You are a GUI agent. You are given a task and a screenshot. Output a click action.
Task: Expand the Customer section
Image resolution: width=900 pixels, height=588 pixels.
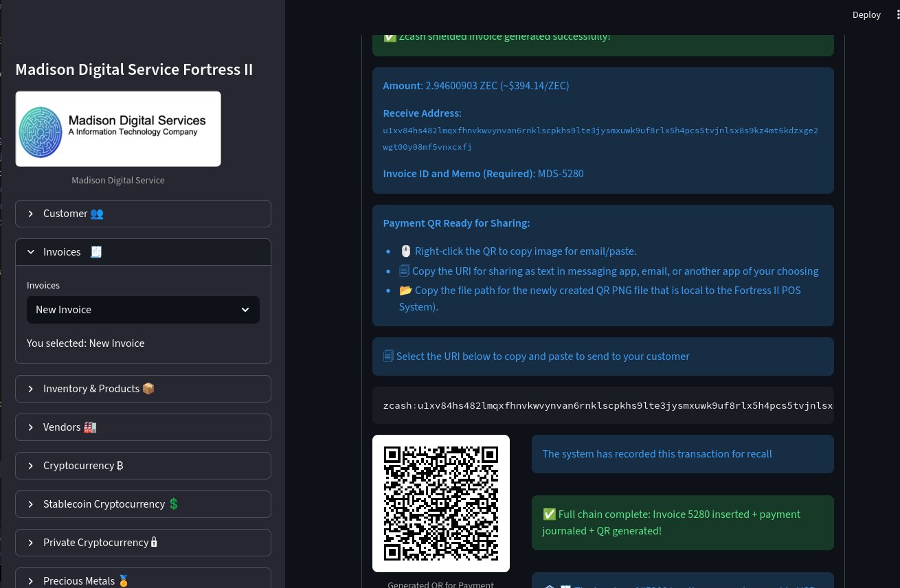[x=143, y=214]
